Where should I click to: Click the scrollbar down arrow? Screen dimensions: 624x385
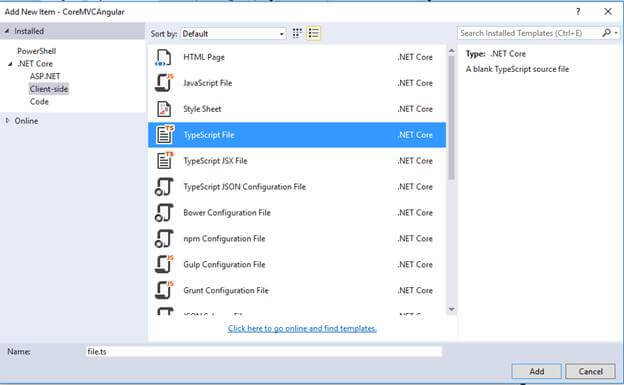pyautogui.click(x=451, y=309)
